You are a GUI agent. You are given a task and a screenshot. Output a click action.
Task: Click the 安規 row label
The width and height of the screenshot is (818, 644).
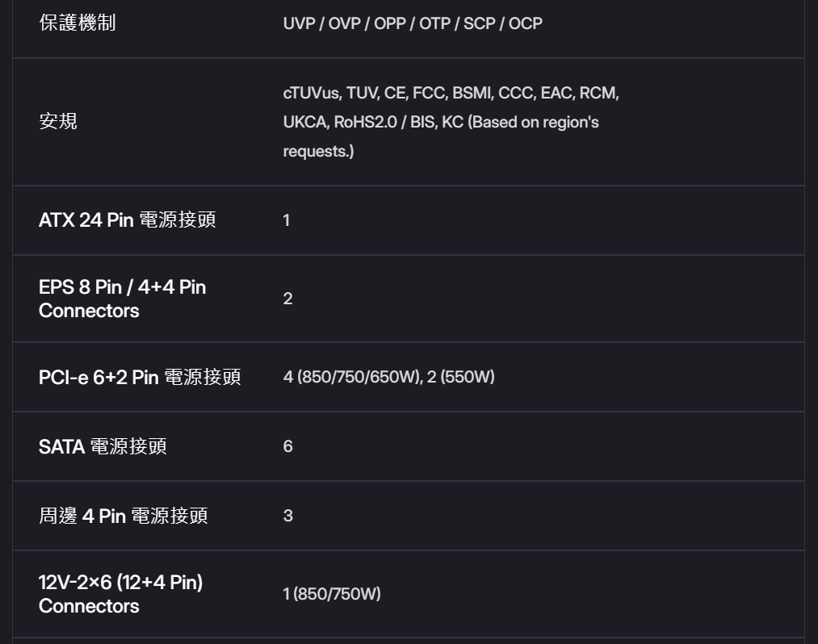(x=58, y=122)
